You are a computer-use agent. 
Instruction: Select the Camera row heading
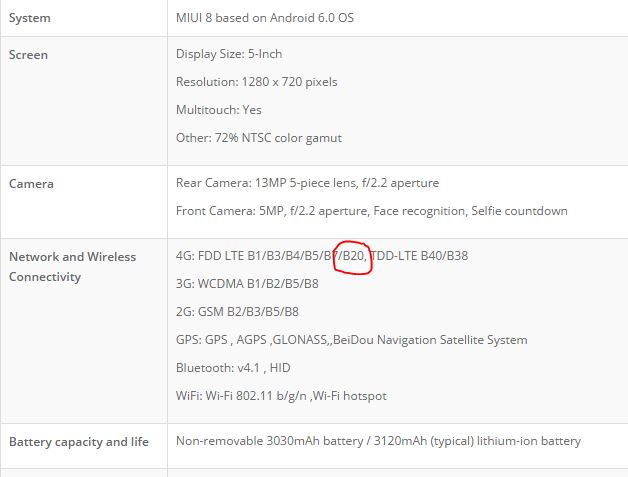(31, 184)
